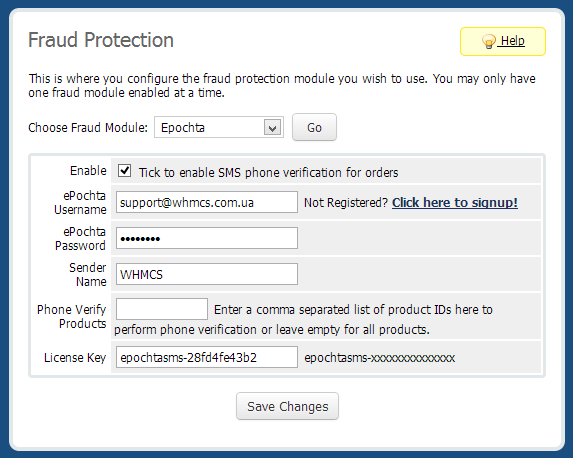Focus the ePochta Password field
Viewport: 573px width, 458px height.
[207, 238]
